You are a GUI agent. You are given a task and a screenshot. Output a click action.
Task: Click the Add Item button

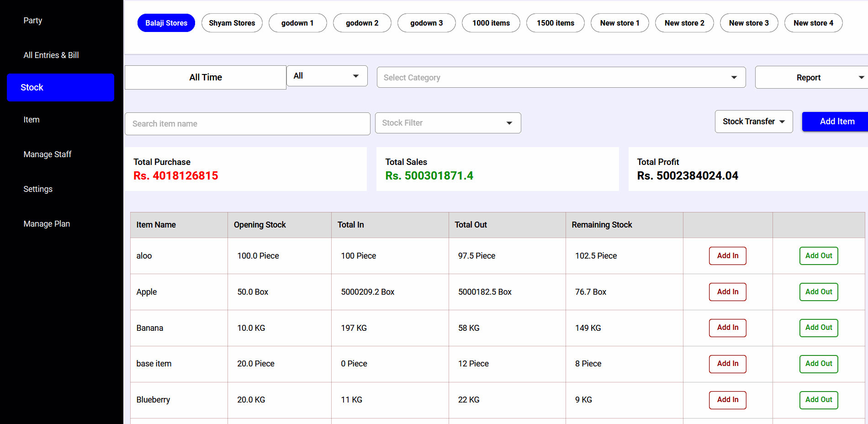(x=837, y=122)
